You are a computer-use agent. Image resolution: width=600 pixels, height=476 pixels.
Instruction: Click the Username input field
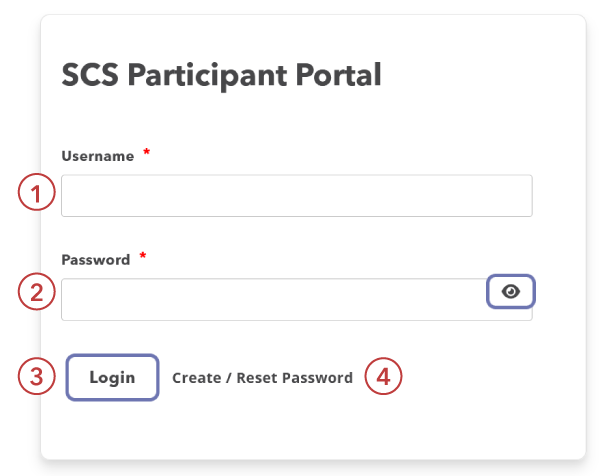coord(296,196)
